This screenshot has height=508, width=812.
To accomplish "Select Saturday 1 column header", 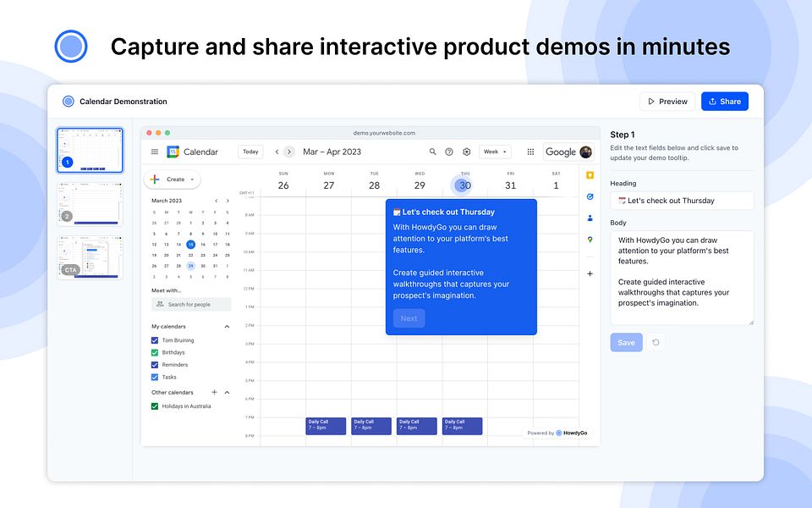I will point(557,182).
